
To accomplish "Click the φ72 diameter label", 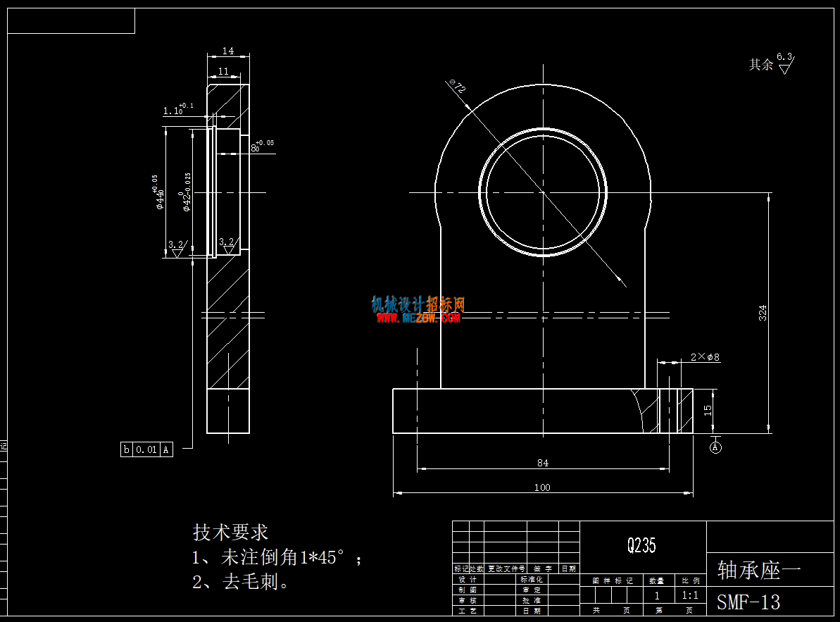I will [x=458, y=86].
